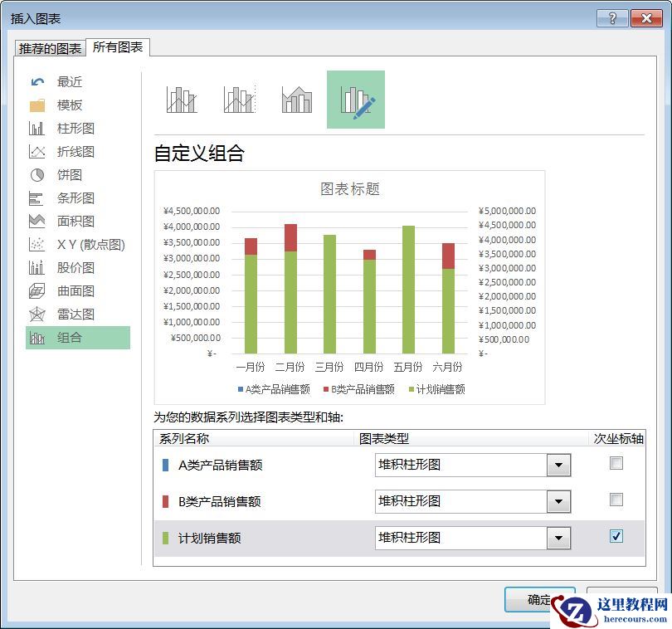The image size is (672, 629).
Task: Choose the pie chart category icon
Action: [x=37, y=175]
